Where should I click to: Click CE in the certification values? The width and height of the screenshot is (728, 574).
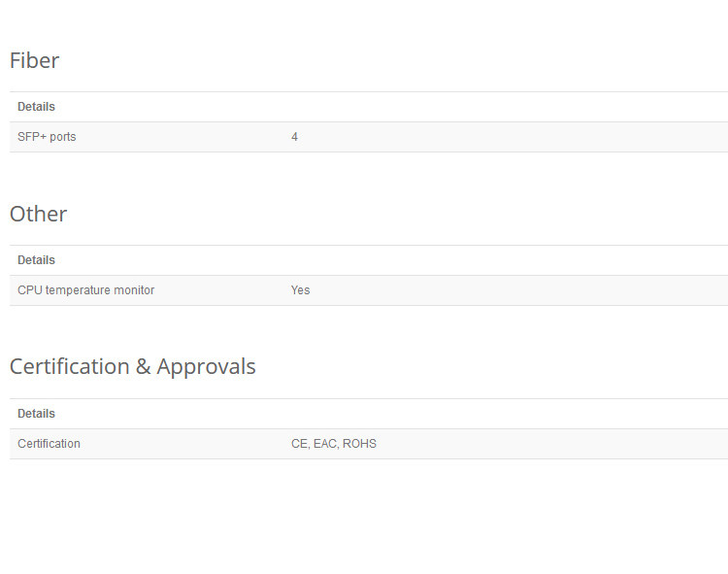pyautogui.click(x=299, y=444)
